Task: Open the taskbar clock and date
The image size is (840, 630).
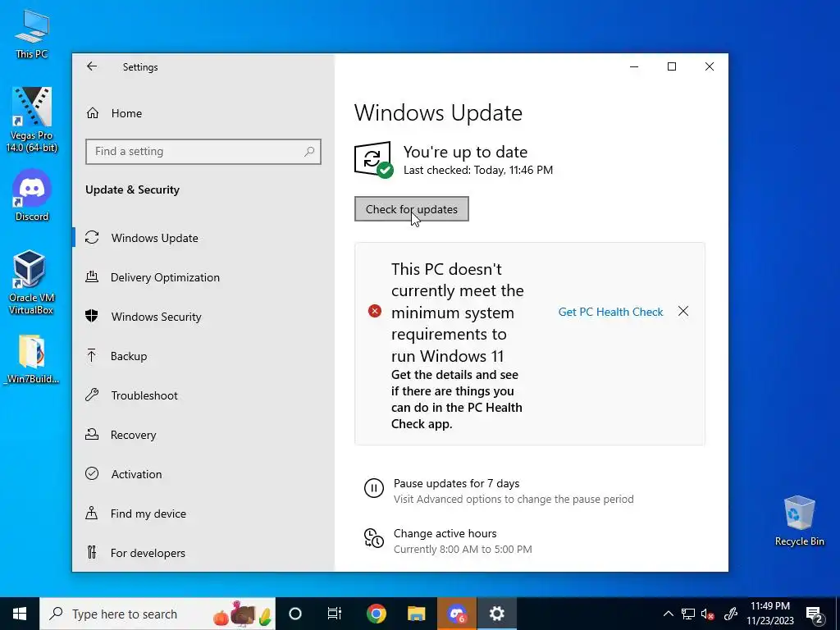Action: (770, 614)
